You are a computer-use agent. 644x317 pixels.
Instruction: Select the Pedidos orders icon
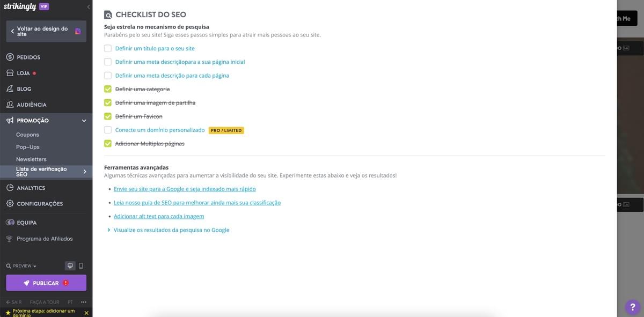[10, 57]
